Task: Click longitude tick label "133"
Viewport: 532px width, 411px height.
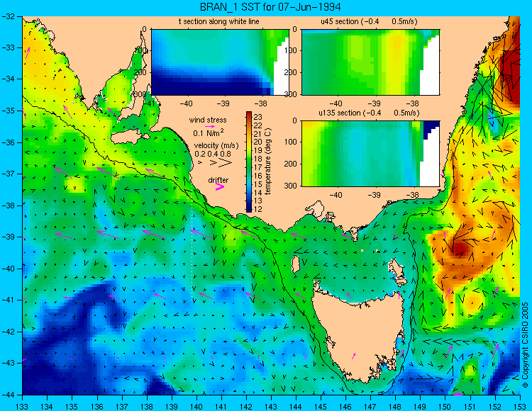Action: [23, 406]
